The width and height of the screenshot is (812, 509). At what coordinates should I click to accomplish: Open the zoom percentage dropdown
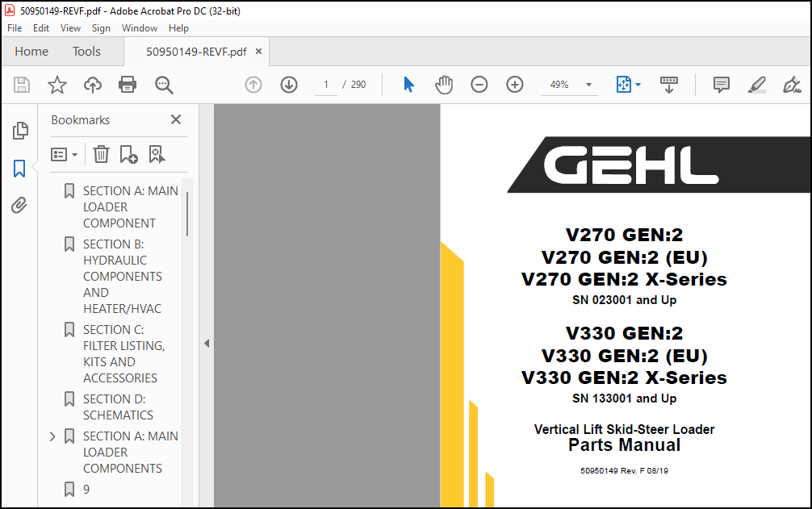[x=588, y=85]
